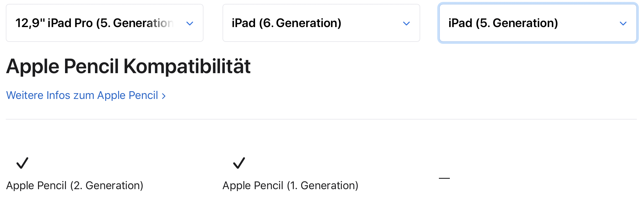This screenshot has height=223, width=644.
Task: Open the Weitere Infos zum Apple Pencil link
Action: (x=82, y=95)
